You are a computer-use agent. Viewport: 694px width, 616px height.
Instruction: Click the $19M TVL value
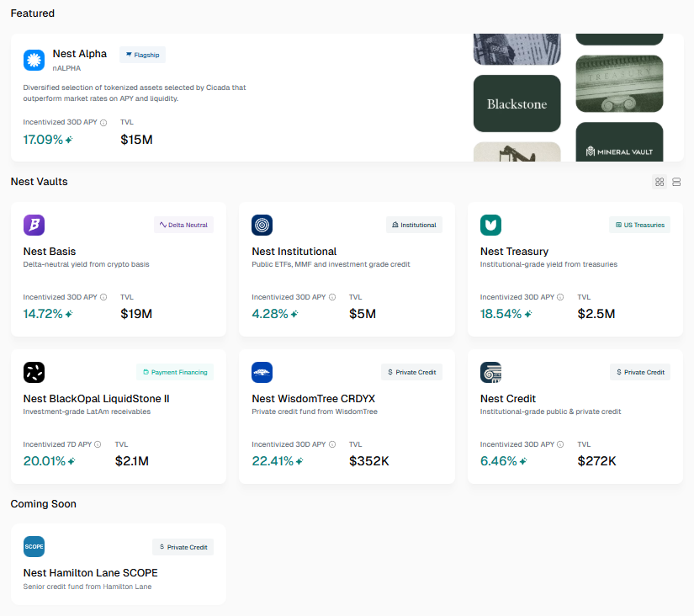coord(136,314)
